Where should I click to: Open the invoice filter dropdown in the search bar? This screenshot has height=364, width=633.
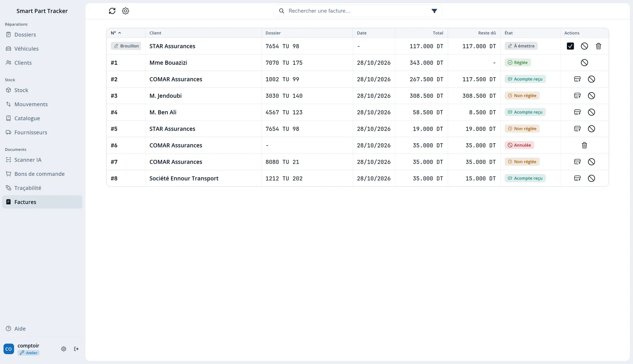(x=434, y=11)
